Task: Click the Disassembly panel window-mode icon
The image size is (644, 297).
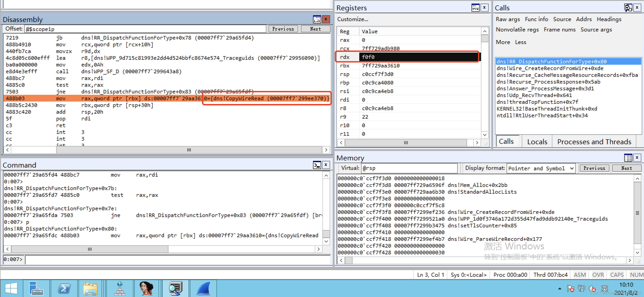Action: 317,19
